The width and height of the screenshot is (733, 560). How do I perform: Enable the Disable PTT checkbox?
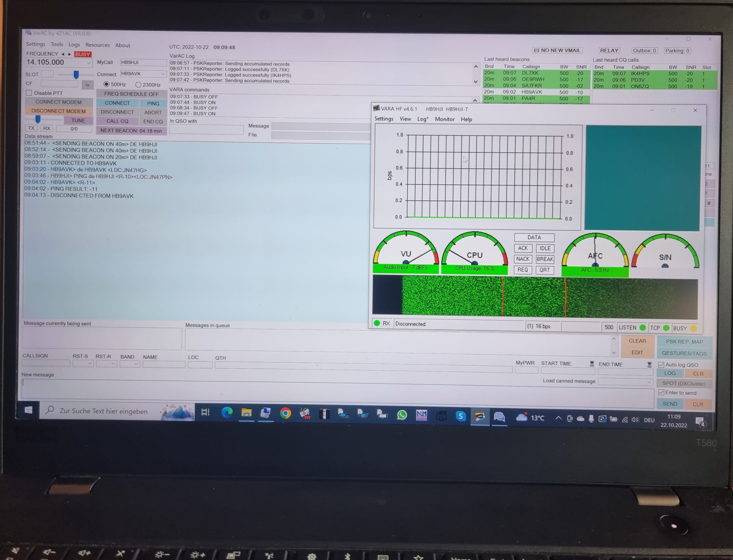point(29,93)
